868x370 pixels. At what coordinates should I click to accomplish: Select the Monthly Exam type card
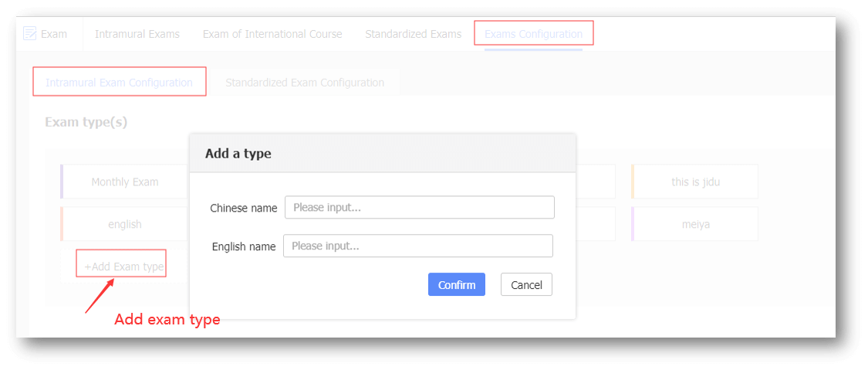pyautogui.click(x=124, y=182)
